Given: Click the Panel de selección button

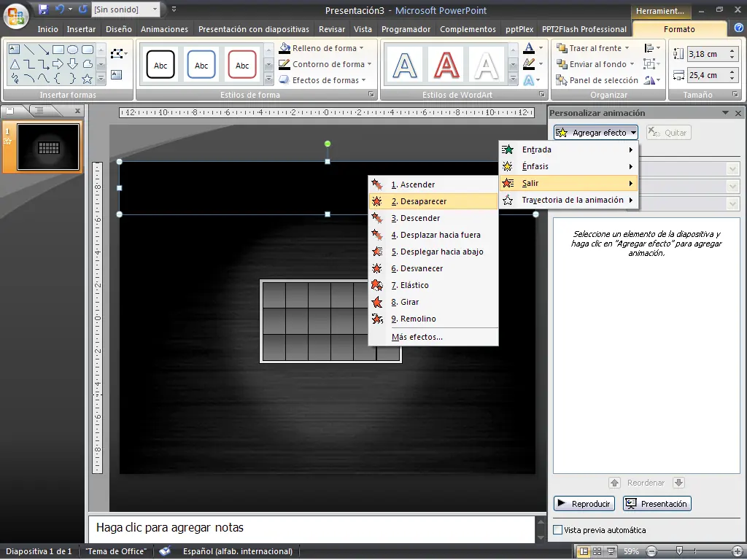Looking at the screenshot, I should (597, 80).
